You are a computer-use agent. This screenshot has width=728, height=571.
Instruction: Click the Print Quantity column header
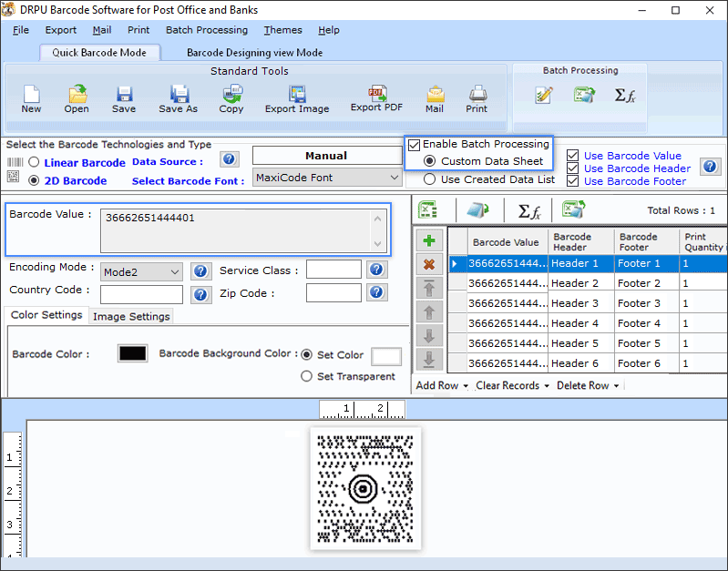(703, 242)
